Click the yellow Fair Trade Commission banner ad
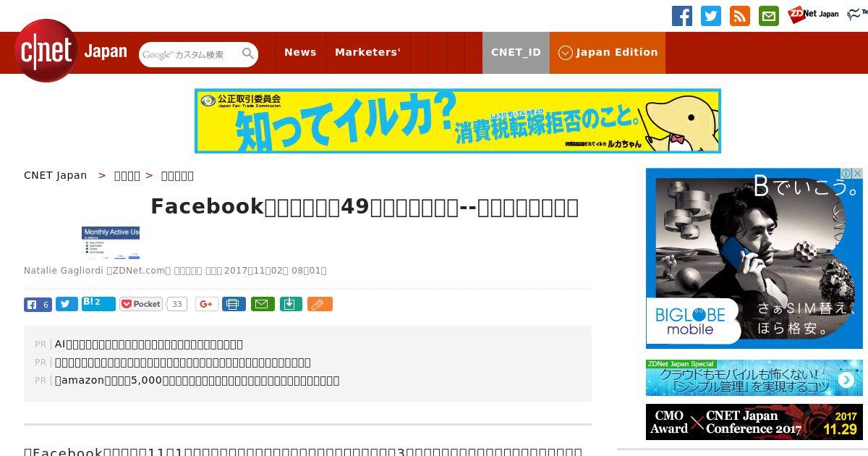868x456 pixels. click(x=458, y=121)
